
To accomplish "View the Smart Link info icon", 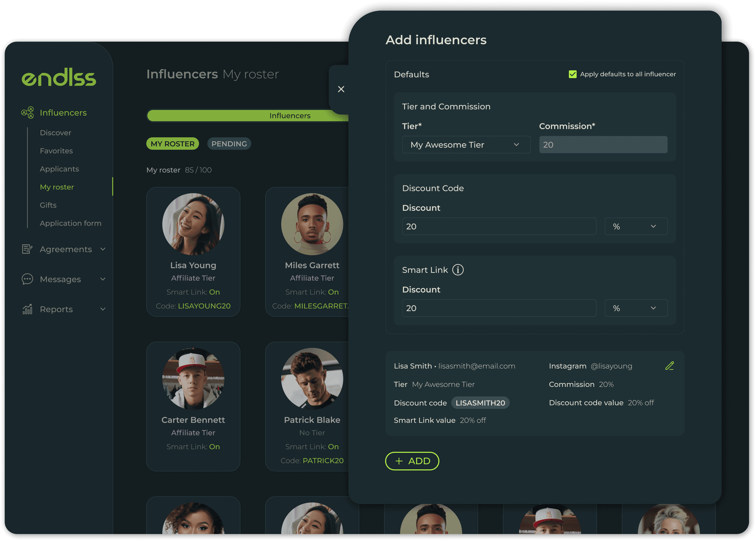I will pos(458,270).
